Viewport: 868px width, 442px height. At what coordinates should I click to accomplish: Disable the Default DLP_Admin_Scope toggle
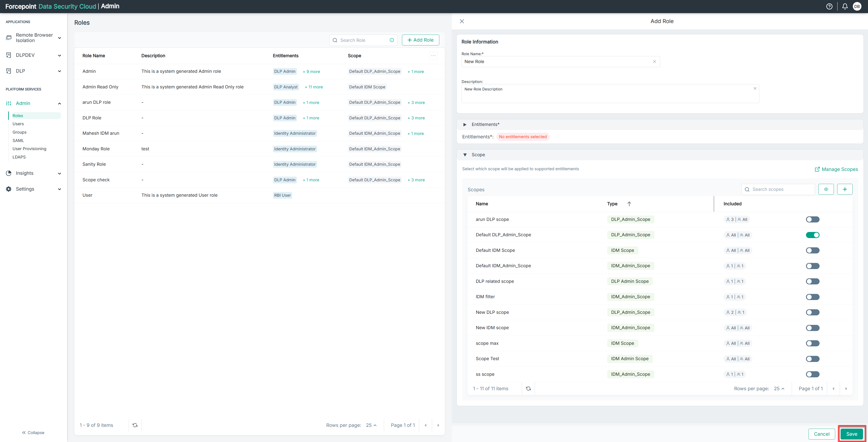(812, 235)
